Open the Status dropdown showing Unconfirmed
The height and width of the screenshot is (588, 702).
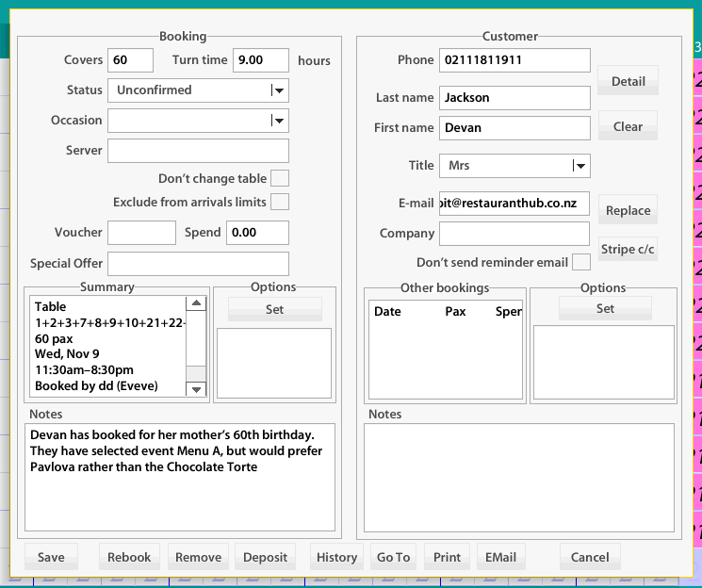[198, 90]
